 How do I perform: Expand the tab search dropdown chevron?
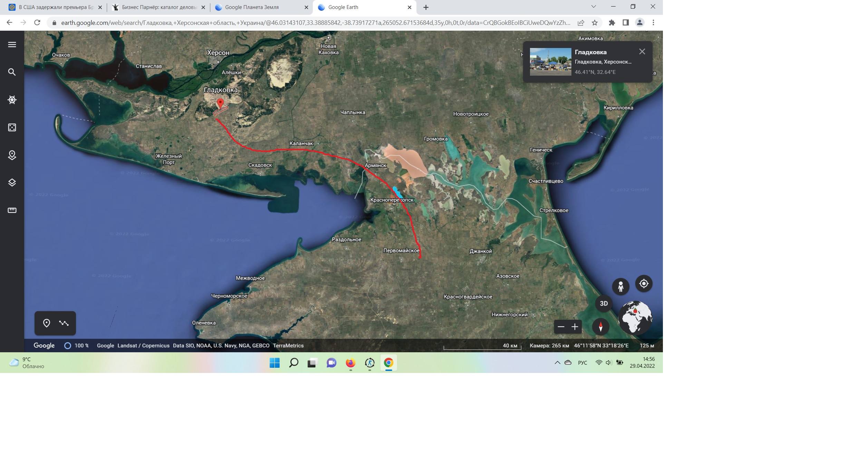coord(594,7)
